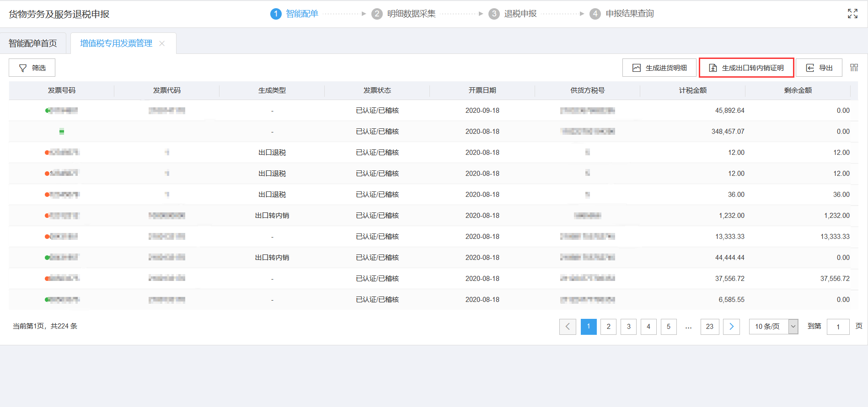Go to the previous page arrow
This screenshot has width=868, height=407.
pyautogui.click(x=568, y=327)
